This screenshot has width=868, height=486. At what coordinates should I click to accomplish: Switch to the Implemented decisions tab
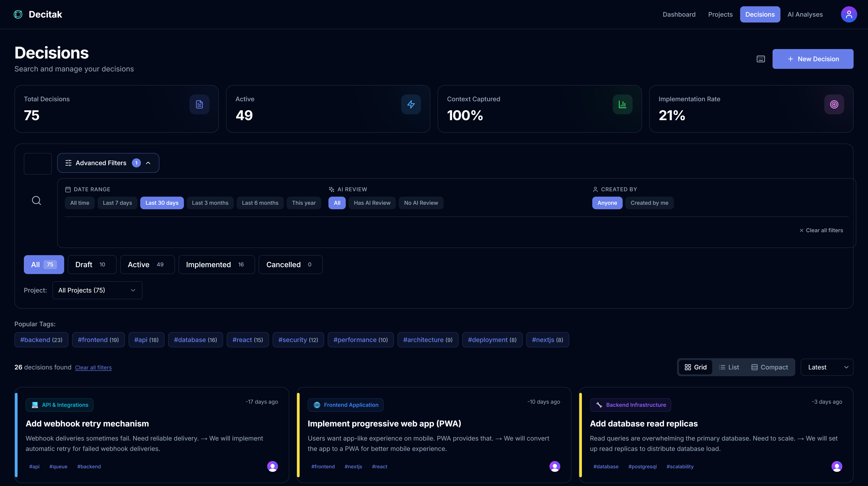point(216,264)
